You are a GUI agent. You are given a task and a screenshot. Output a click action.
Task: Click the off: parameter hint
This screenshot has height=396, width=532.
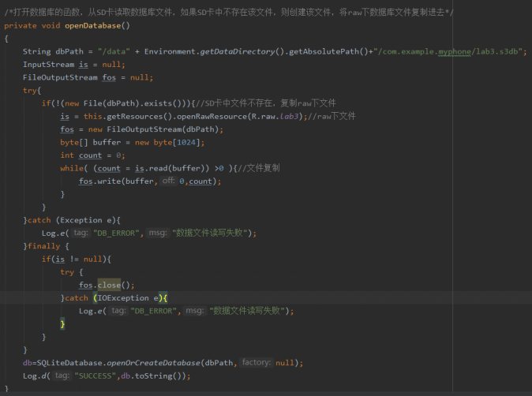click(x=168, y=181)
